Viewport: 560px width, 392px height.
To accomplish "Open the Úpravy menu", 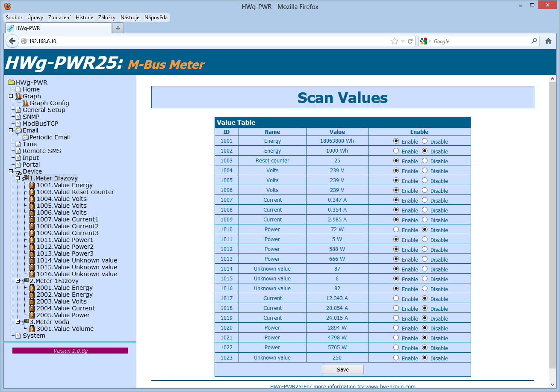I will pyautogui.click(x=35, y=18).
